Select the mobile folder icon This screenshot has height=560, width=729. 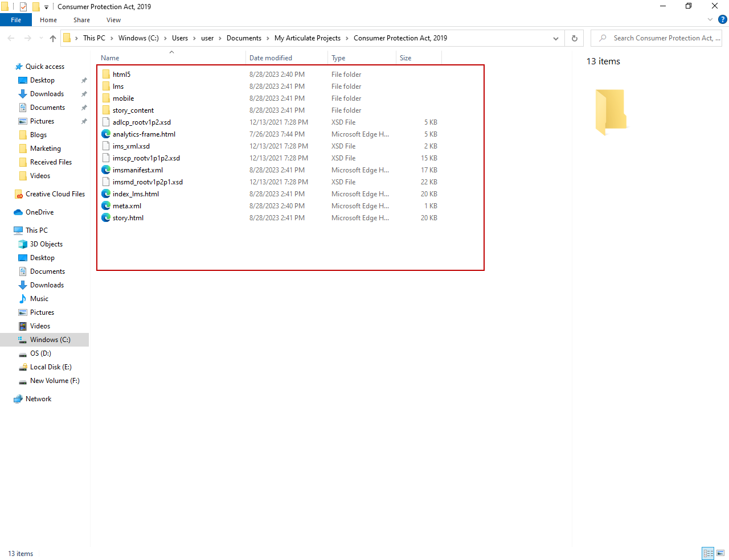click(106, 98)
